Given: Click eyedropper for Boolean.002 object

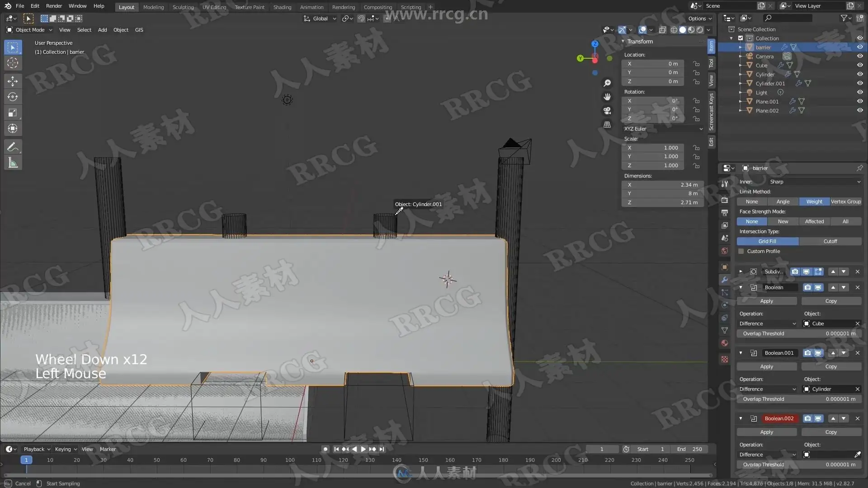Looking at the screenshot, I should click(x=857, y=455).
